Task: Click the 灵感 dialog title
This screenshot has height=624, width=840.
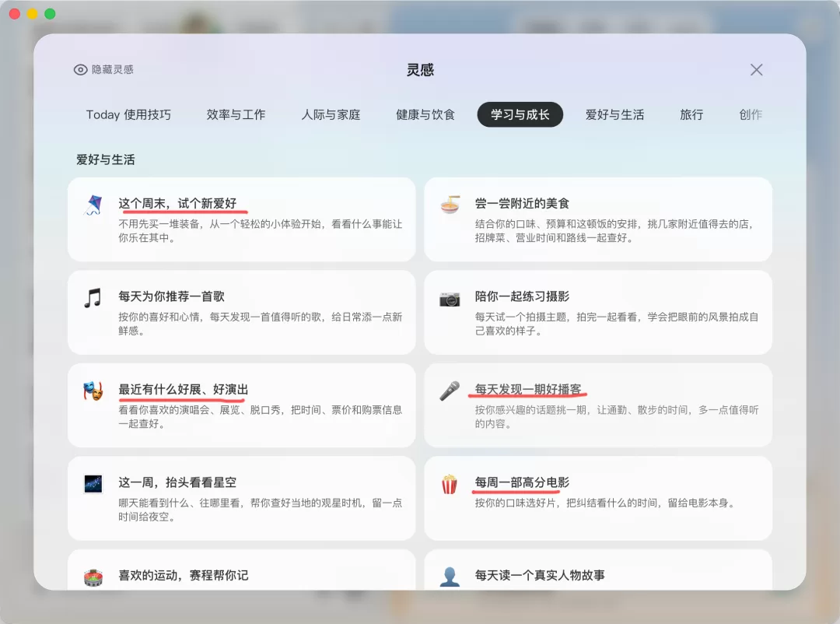Action: point(420,70)
